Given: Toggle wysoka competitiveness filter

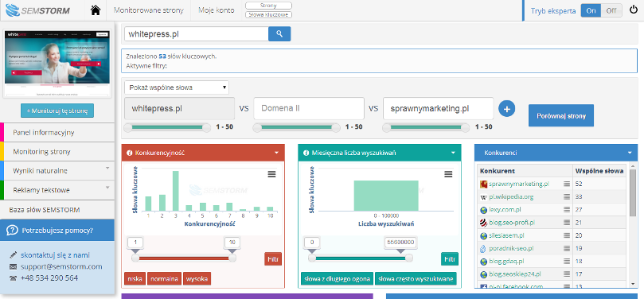Looking at the screenshot, I should coord(197,279).
